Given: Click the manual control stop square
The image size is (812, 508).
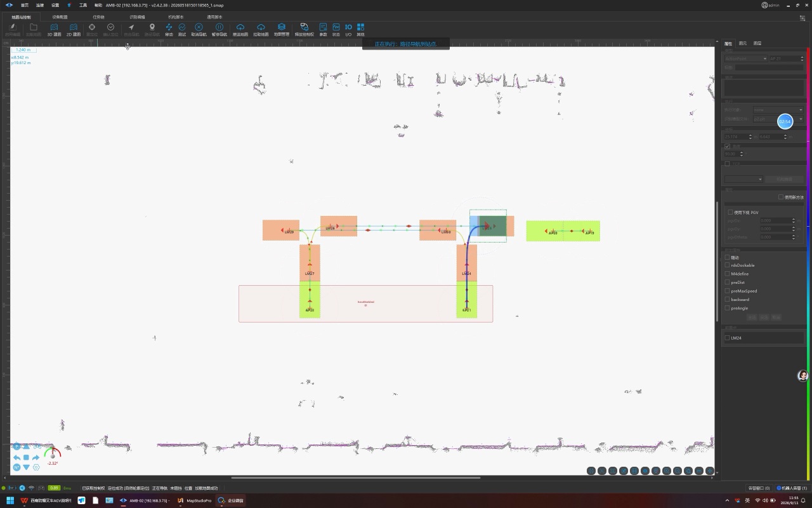Looking at the screenshot, I should click(26, 457).
